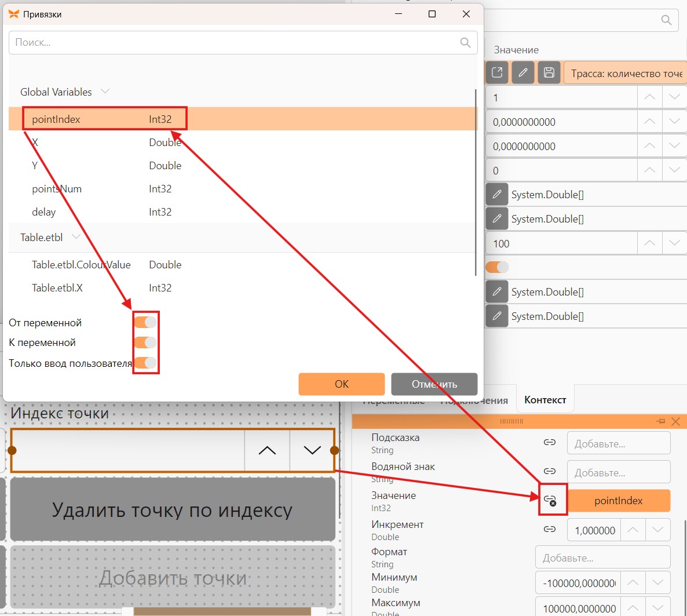Image resolution: width=687 pixels, height=616 pixels.
Task: Click search magnifier icon in Привязки dialog
Action: coord(465,42)
